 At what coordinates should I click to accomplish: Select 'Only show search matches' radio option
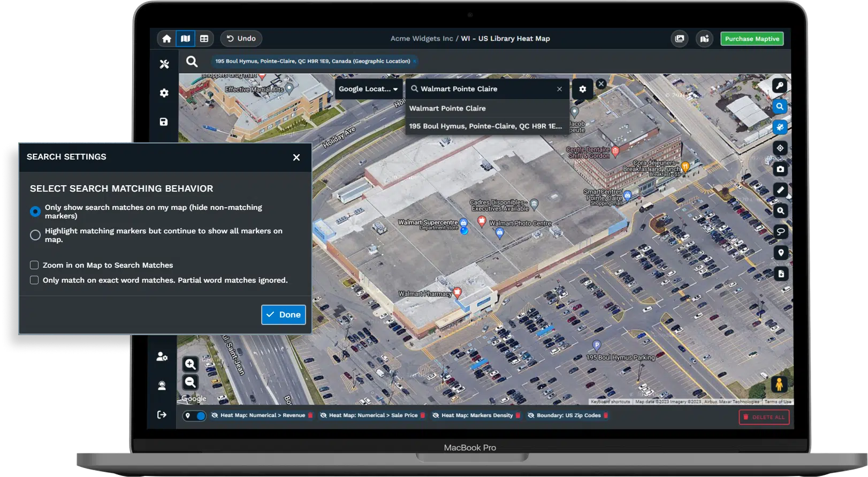[35, 211]
